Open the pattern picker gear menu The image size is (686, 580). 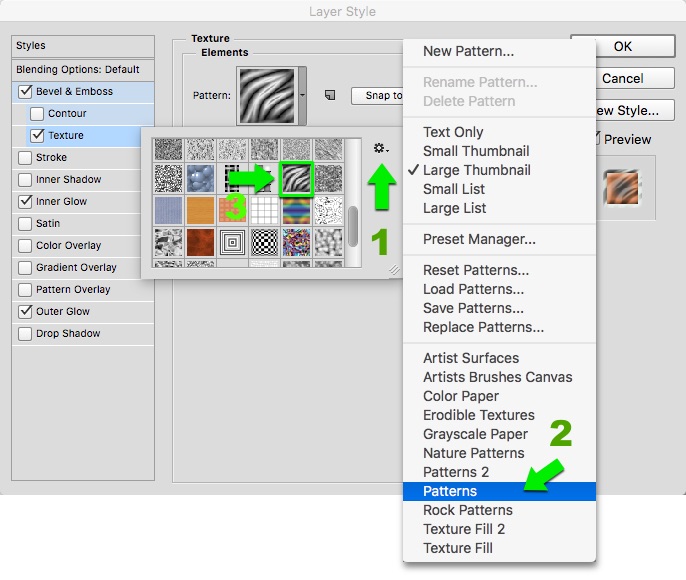point(381,149)
